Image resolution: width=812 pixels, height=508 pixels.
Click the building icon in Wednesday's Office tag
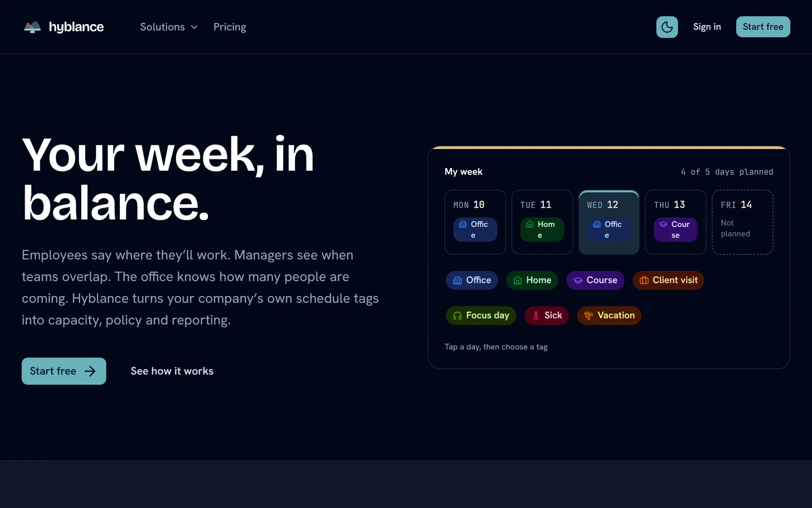pyautogui.click(x=597, y=224)
